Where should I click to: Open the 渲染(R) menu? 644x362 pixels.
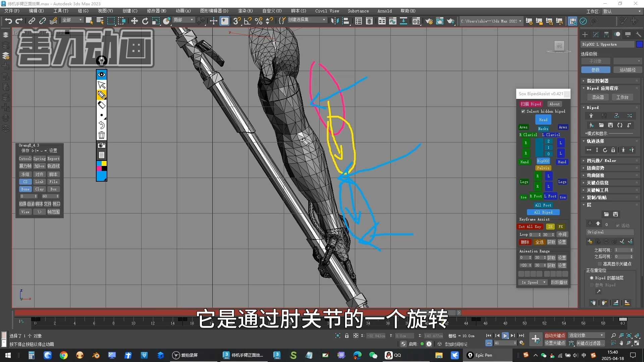coord(245,11)
